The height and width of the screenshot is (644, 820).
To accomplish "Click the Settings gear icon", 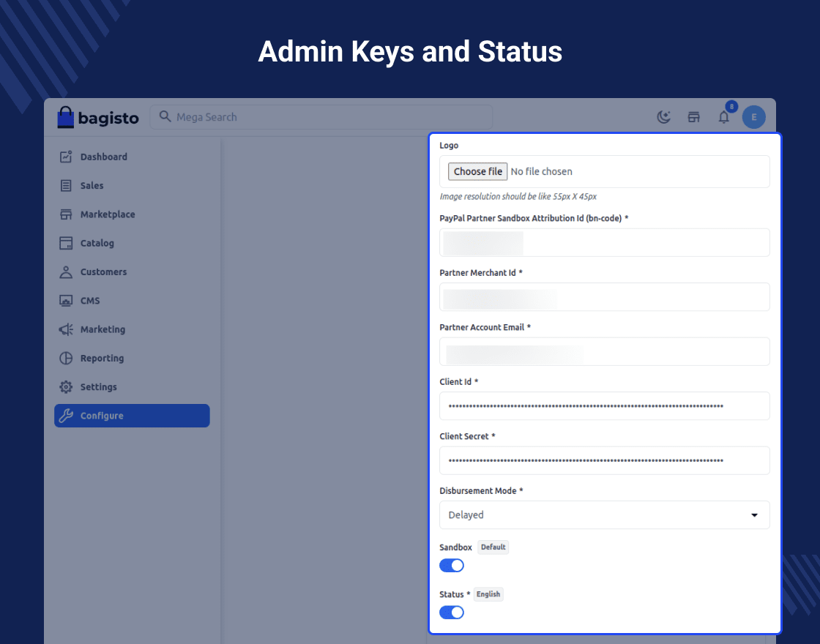I will coord(66,387).
